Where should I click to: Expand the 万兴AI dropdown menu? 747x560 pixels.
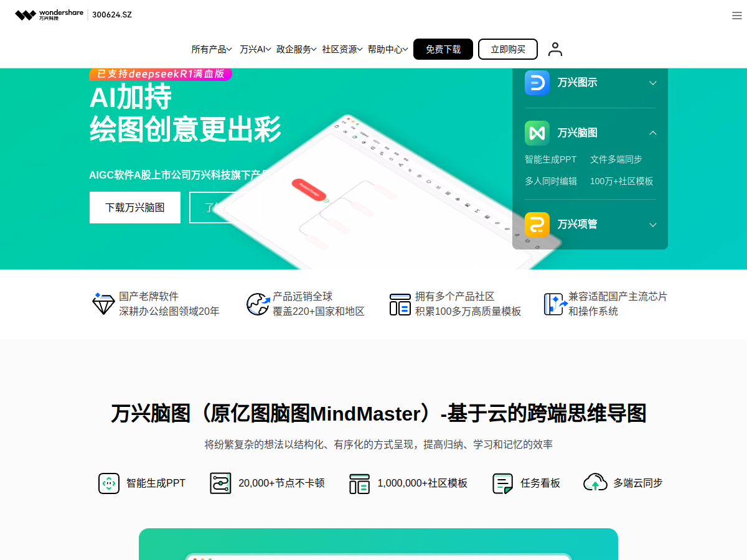[x=255, y=49]
